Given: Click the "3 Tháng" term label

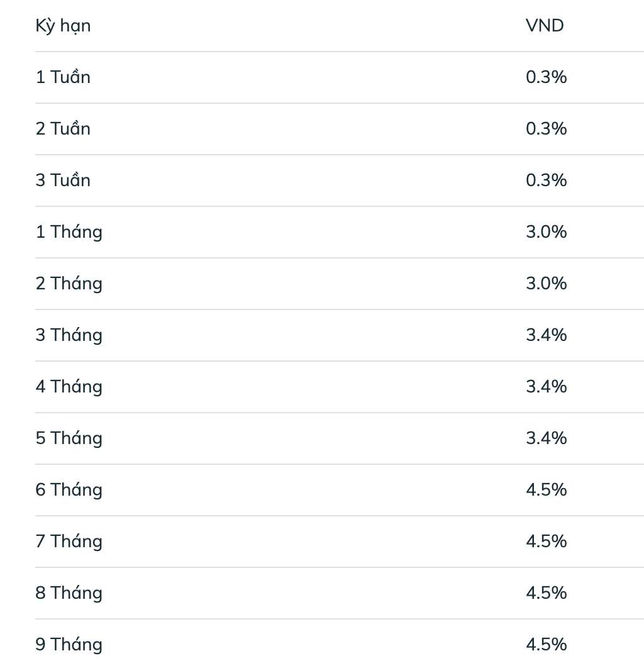Looking at the screenshot, I should pos(69,335).
